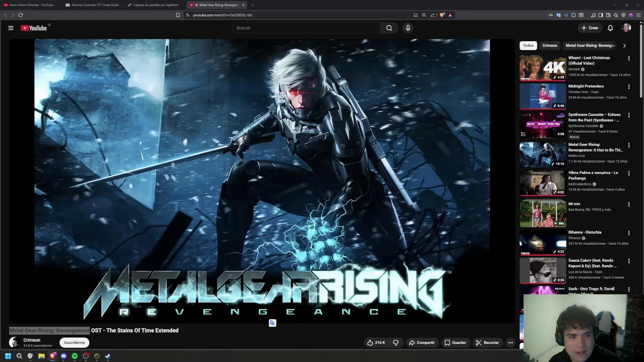Screen dimensions: 644x362
Task: Open options for Rihanna Disturbia video
Action: 628,233
